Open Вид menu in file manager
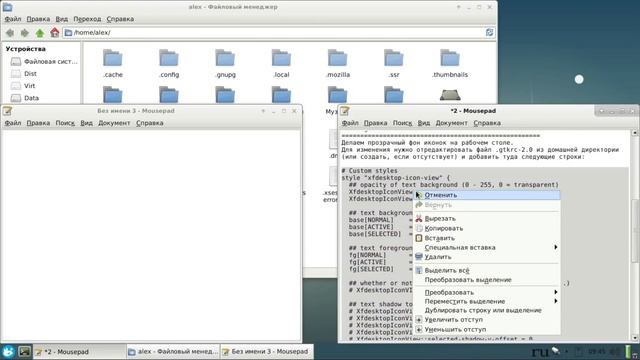The height and width of the screenshot is (360, 640). 62,19
